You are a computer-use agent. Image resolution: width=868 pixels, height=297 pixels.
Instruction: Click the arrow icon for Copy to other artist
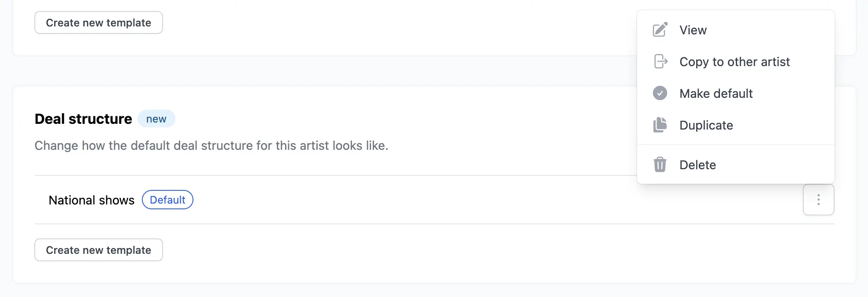coord(660,62)
